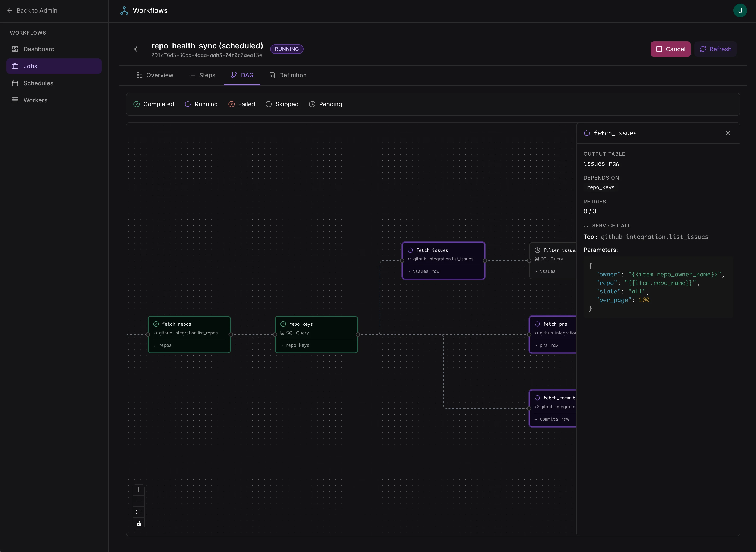
Task: Click retries value 0 / 3
Action: click(590, 211)
